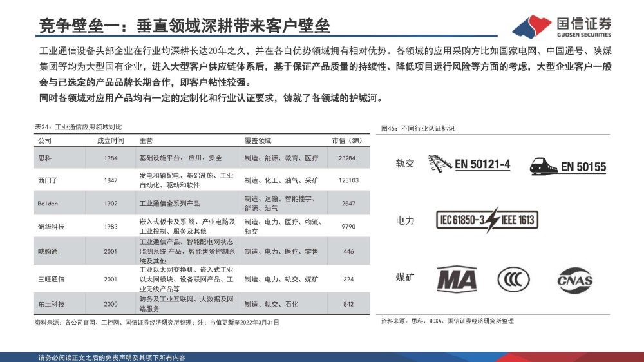Click the CCC certification logo
Screen dimensions: 644x362
coord(513,280)
